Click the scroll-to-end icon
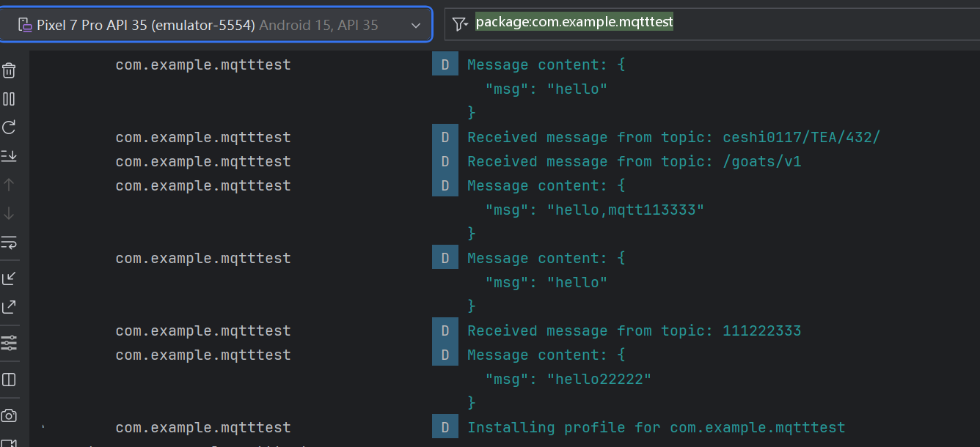 9,155
